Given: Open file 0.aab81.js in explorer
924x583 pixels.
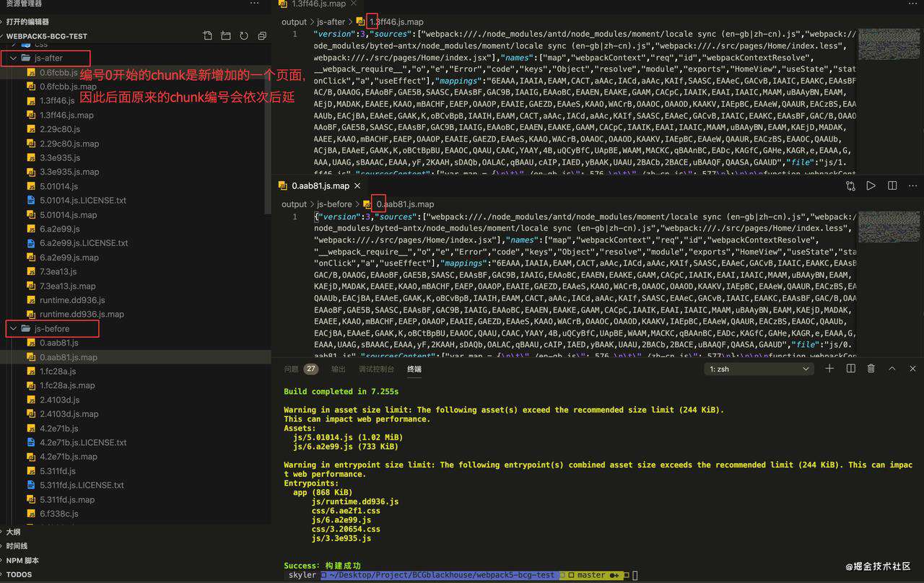Looking at the screenshot, I should pos(59,343).
